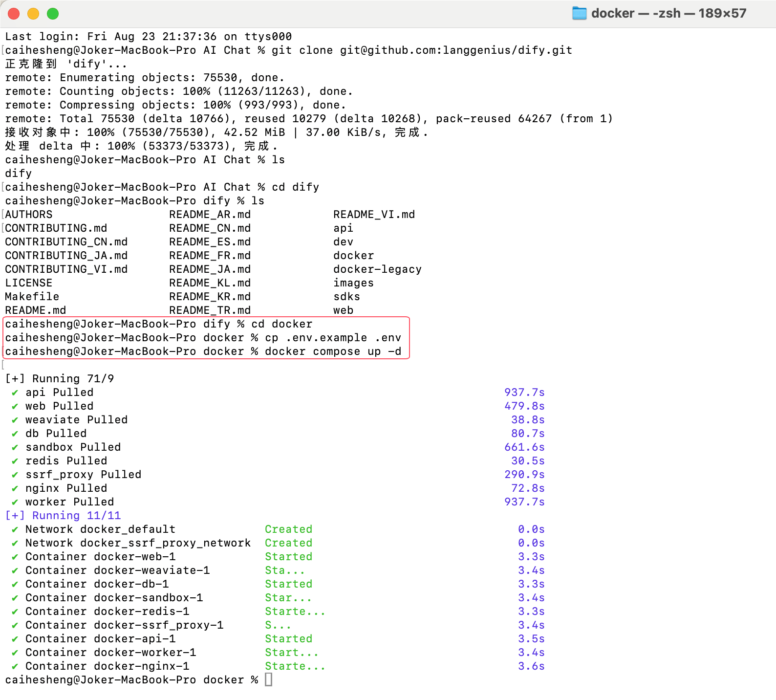The height and width of the screenshot is (700, 776).
Task: Click the 937.7s duration for api Pulled
Action: pyautogui.click(x=524, y=393)
